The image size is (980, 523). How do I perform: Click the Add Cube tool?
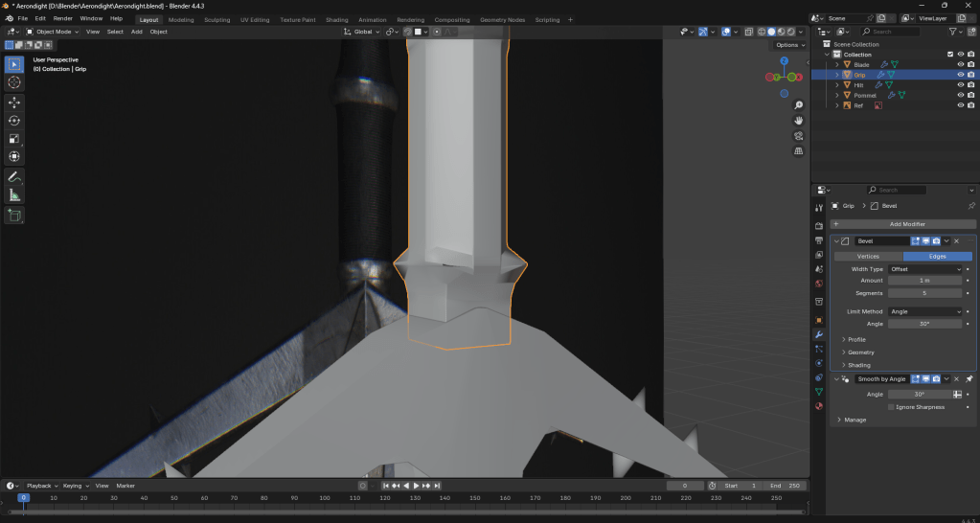(x=14, y=216)
